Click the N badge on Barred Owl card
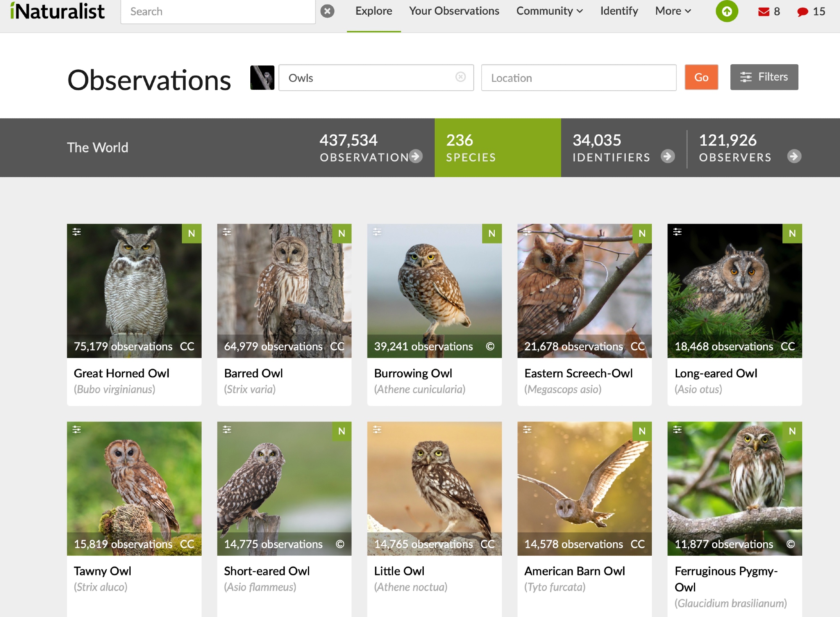Image resolution: width=840 pixels, height=617 pixels. click(341, 233)
